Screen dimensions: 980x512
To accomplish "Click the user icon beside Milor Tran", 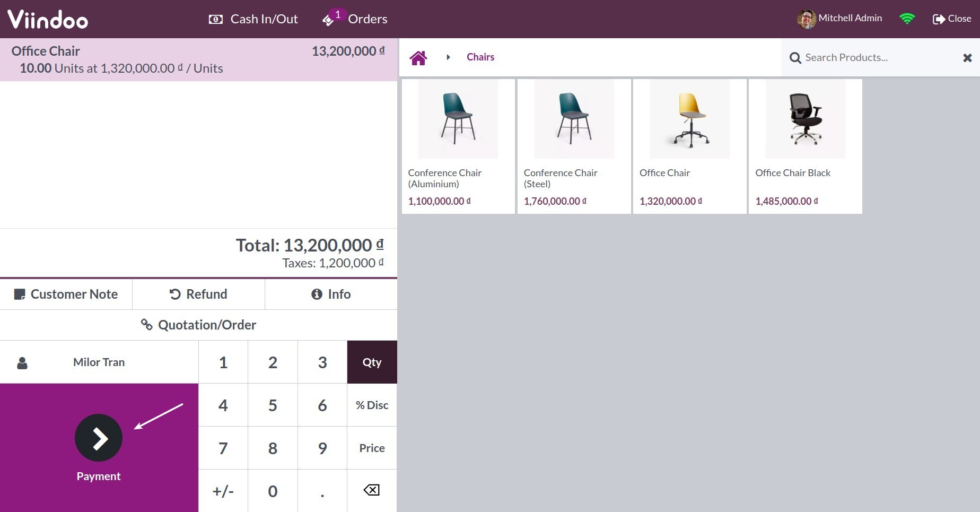I will [x=22, y=363].
